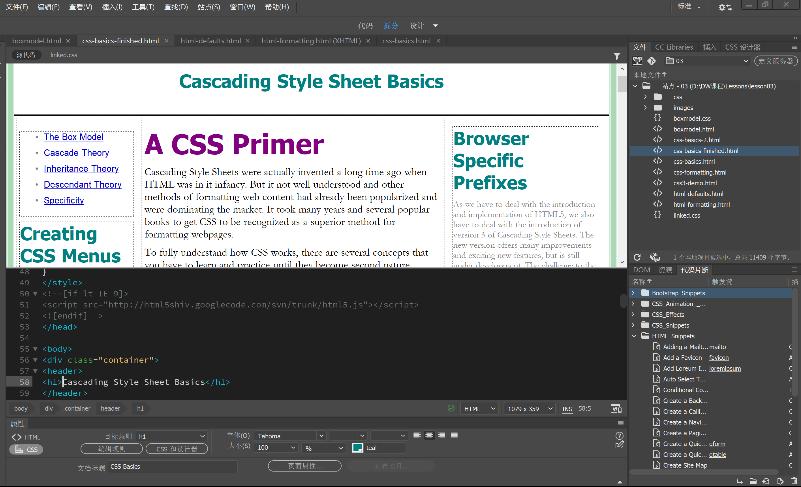Switch to the DOM panel tab
Image resolution: width=801 pixels, height=487 pixels.
[x=642, y=270]
